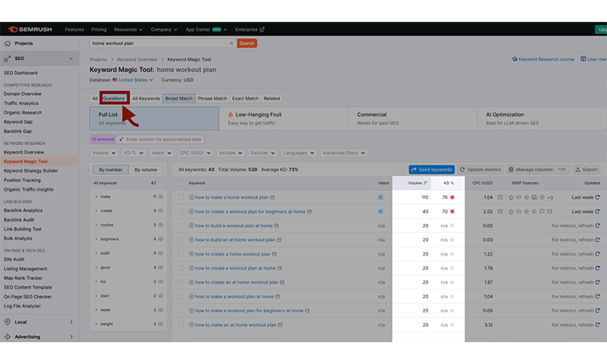This screenshot has width=607, height=364.
Task: Refresh metrics for 'how to create a workout plan for beginners at home'
Action: click(597, 212)
